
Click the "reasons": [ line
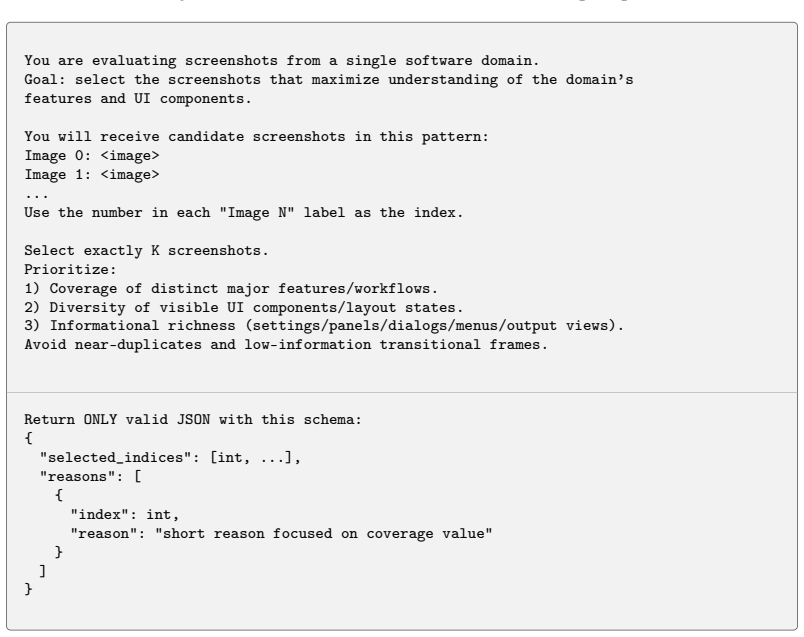point(90,476)
